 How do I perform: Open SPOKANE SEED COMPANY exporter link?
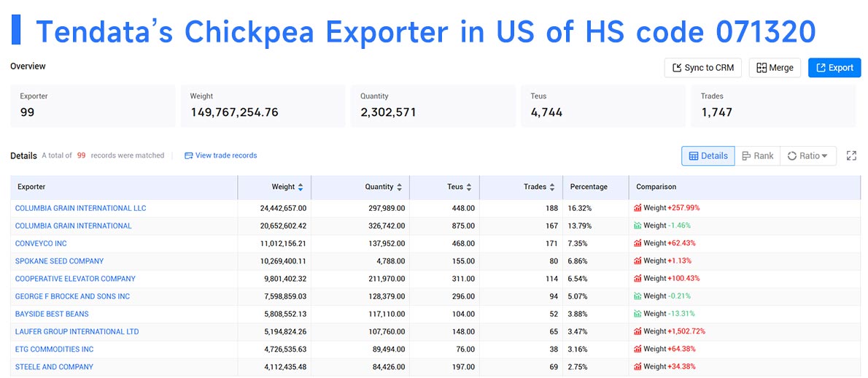[59, 261]
